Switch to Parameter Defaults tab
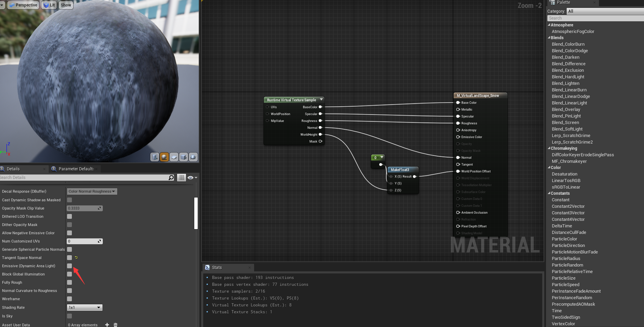The width and height of the screenshot is (644, 327). 76,169
